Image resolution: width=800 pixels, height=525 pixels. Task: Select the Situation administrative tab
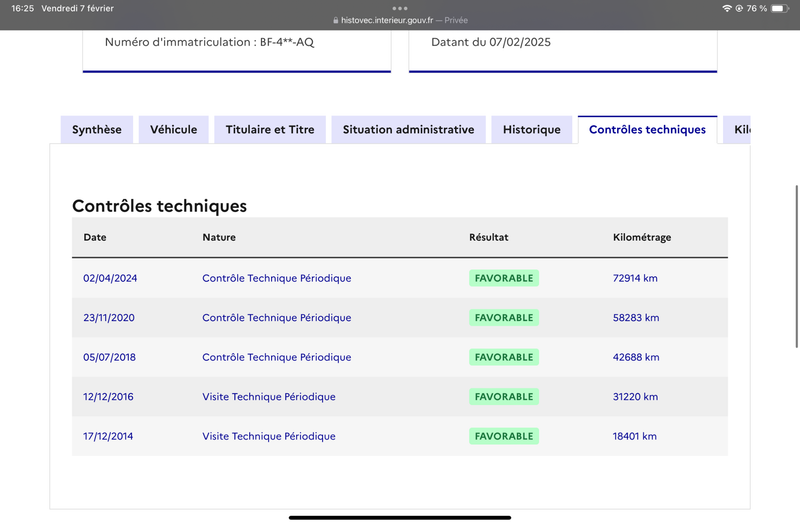coord(408,130)
